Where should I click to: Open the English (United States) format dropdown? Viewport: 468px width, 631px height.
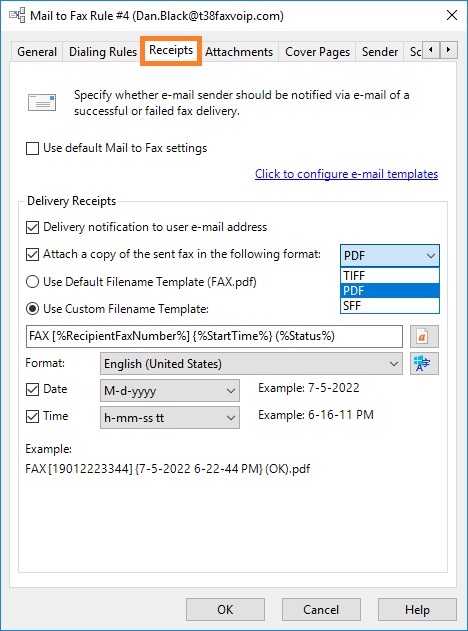(251, 364)
